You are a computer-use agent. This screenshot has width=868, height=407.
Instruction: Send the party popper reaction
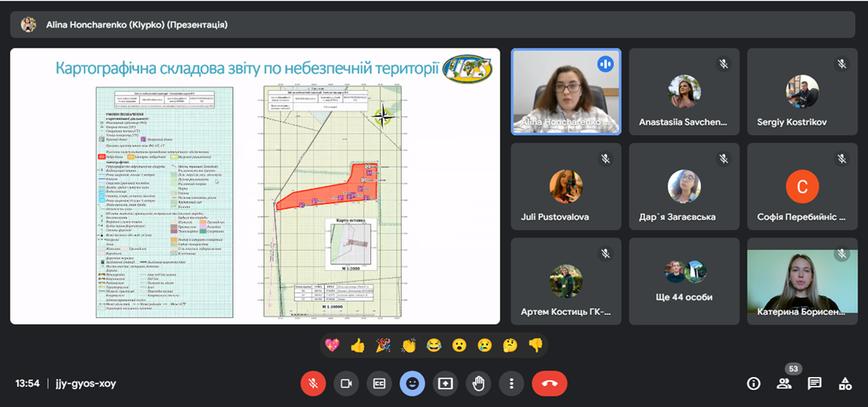pos(384,346)
